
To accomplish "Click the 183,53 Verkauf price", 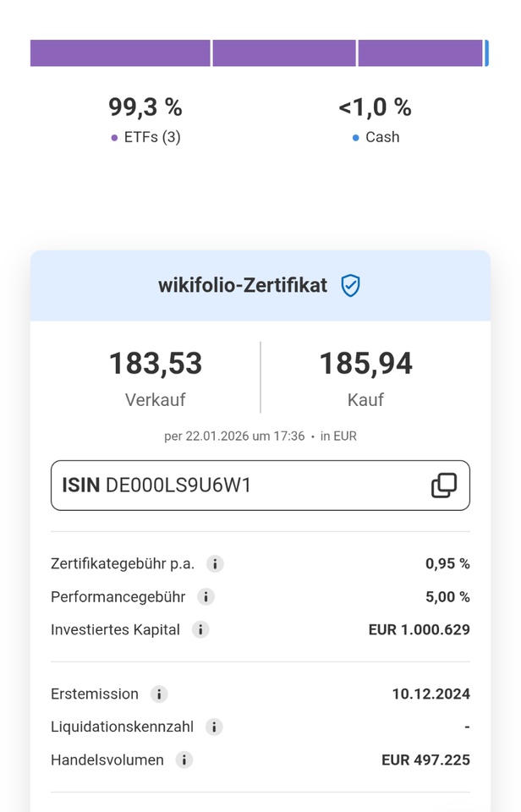I will click(156, 364).
